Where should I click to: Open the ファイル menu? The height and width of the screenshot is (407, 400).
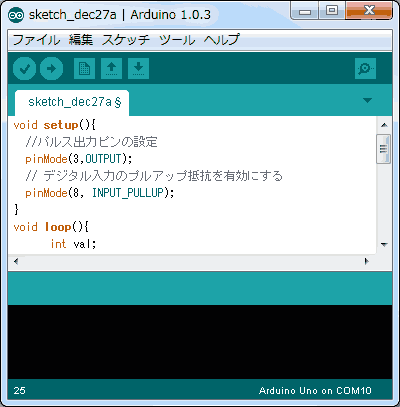pos(36,40)
